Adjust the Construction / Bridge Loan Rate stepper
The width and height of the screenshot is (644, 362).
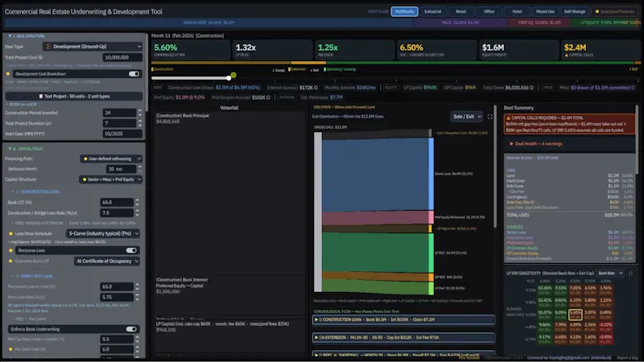[x=137, y=212]
